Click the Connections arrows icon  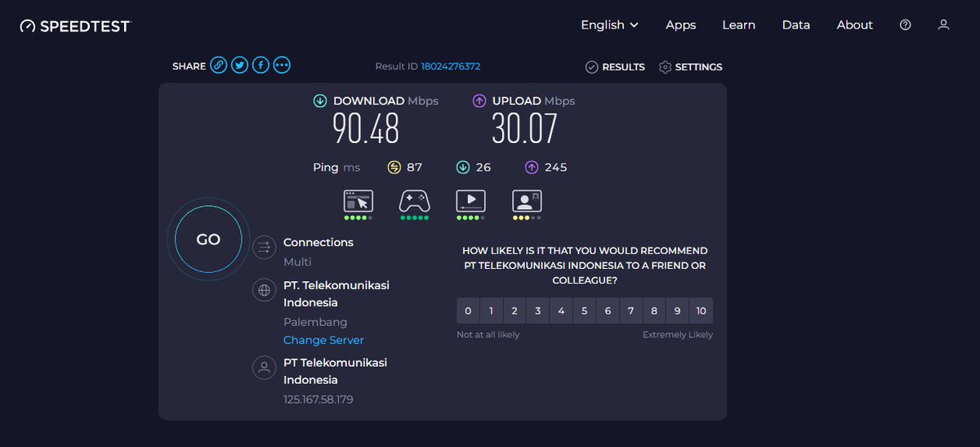tap(264, 247)
